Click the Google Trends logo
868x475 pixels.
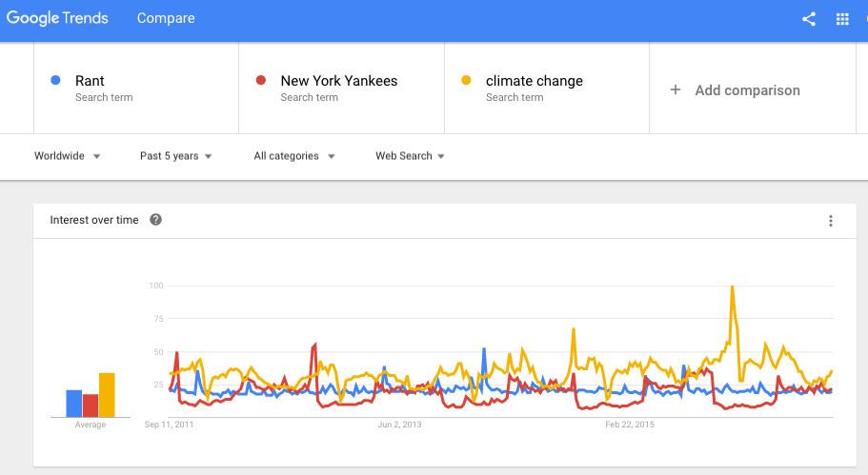57,18
